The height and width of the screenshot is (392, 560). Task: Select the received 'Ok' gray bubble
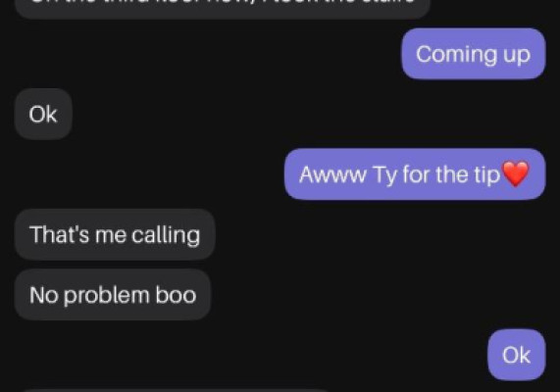click(x=43, y=115)
